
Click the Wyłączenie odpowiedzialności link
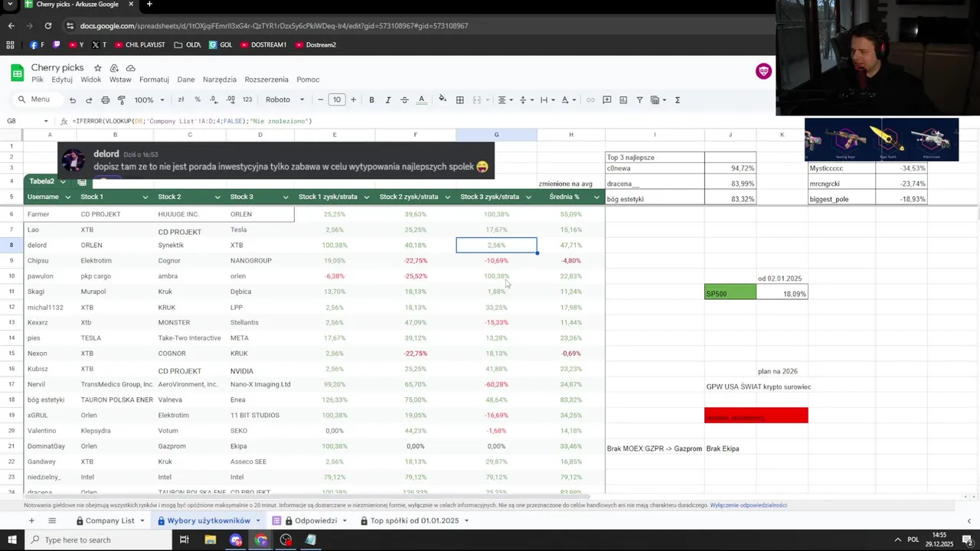[748, 505]
